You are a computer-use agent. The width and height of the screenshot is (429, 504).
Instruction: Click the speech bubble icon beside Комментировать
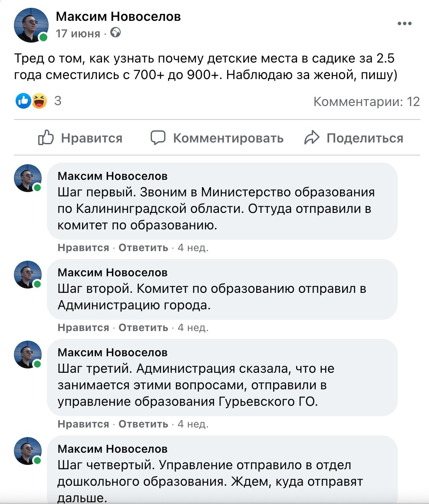tap(158, 138)
